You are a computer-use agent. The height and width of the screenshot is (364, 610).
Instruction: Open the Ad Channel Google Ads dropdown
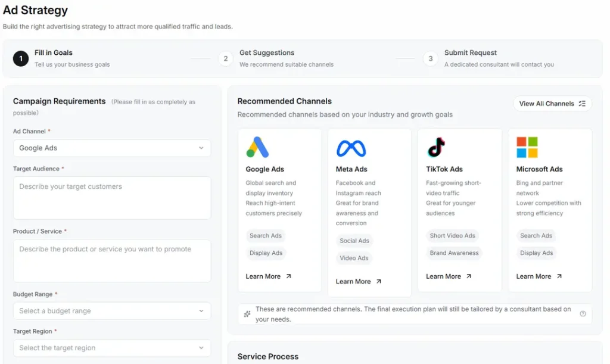pos(112,148)
